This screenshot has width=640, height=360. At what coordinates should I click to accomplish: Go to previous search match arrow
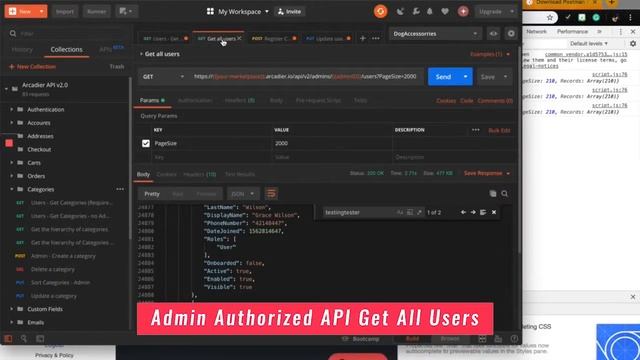[463, 212]
